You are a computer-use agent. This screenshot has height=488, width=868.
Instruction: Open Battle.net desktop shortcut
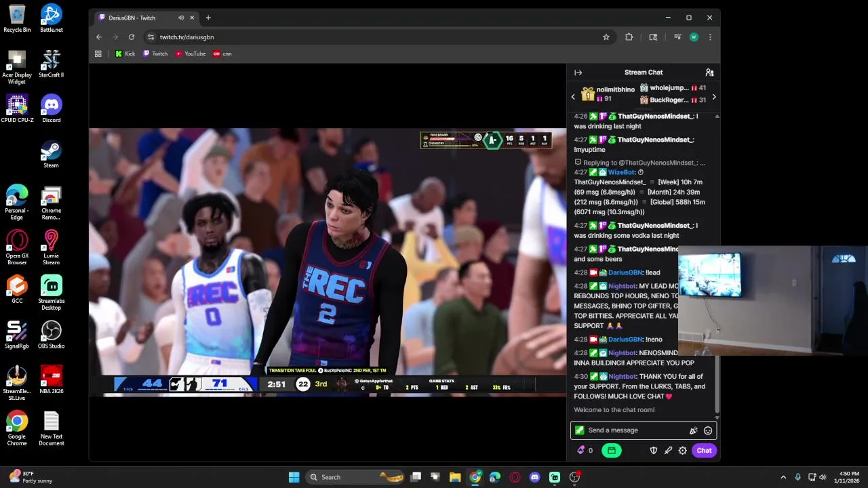point(52,19)
